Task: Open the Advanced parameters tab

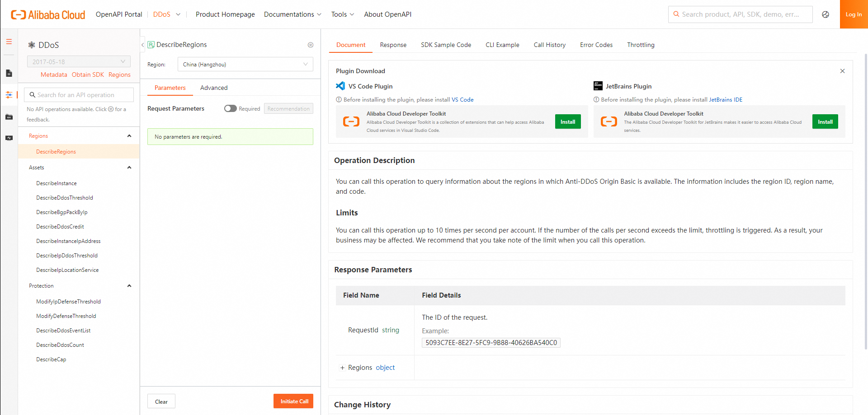Action: pyautogui.click(x=214, y=88)
